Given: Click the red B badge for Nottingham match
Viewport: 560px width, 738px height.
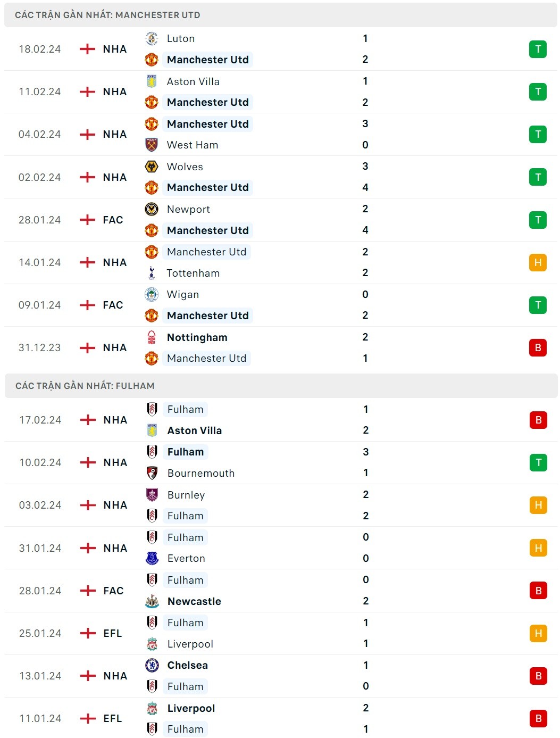Looking at the screenshot, I should (538, 348).
